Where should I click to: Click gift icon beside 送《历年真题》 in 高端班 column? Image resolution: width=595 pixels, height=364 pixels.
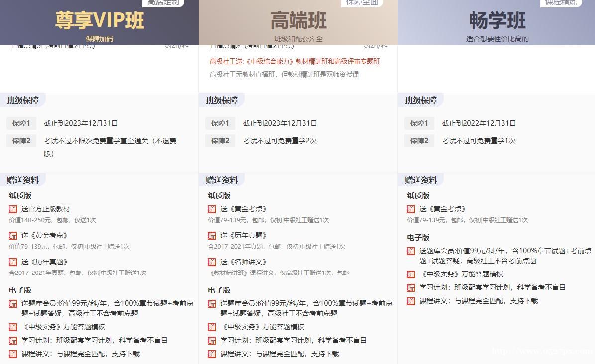[x=212, y=236]
